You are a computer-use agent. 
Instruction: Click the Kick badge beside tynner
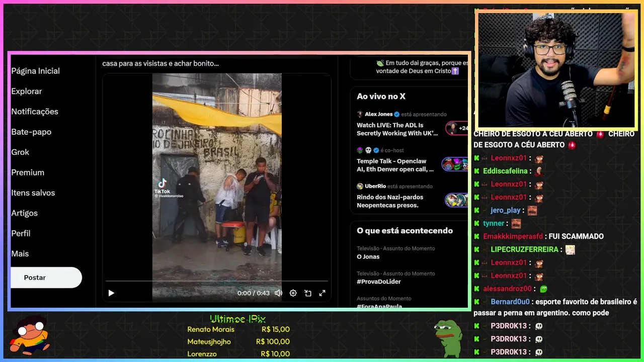tap(476, 223)
